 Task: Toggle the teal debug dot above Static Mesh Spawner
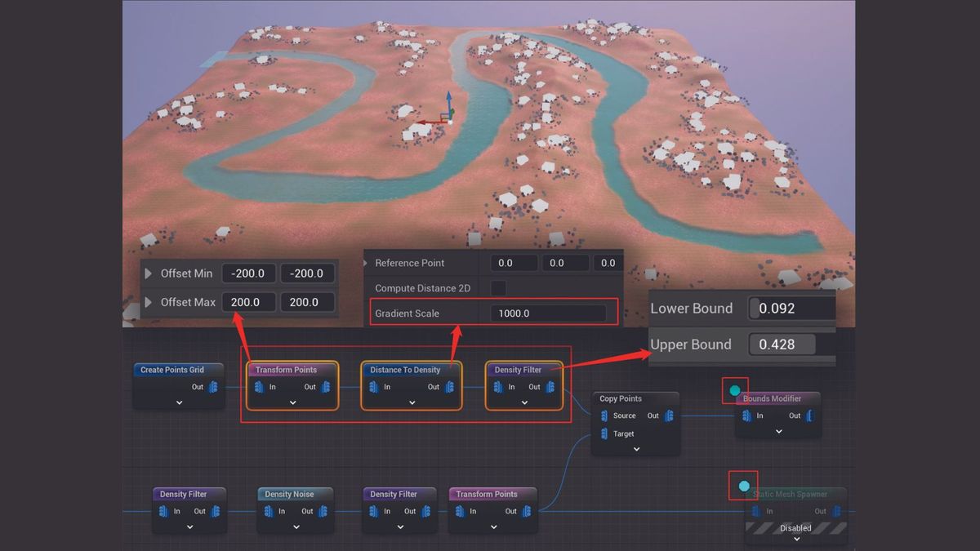pyautogui.click(x=742, y=485)
